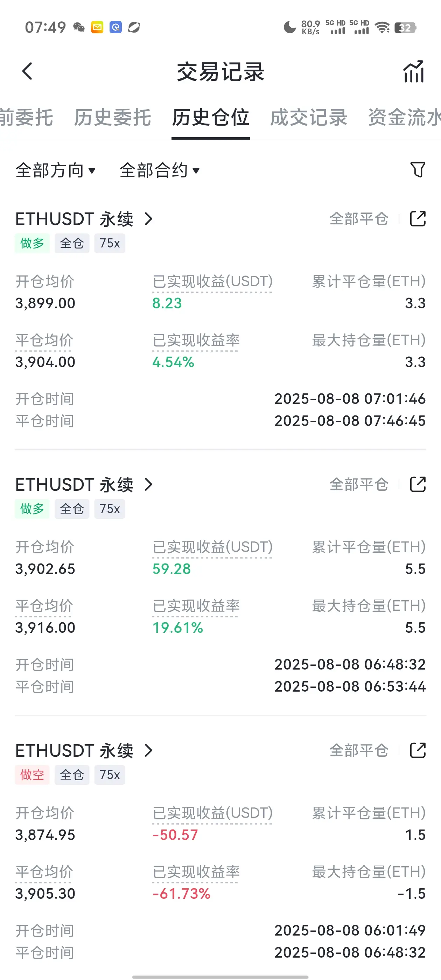This screenshot has width=441, height=980.
Task: Switch to the 历史委托 tab
Action: [x=113, y=117]
